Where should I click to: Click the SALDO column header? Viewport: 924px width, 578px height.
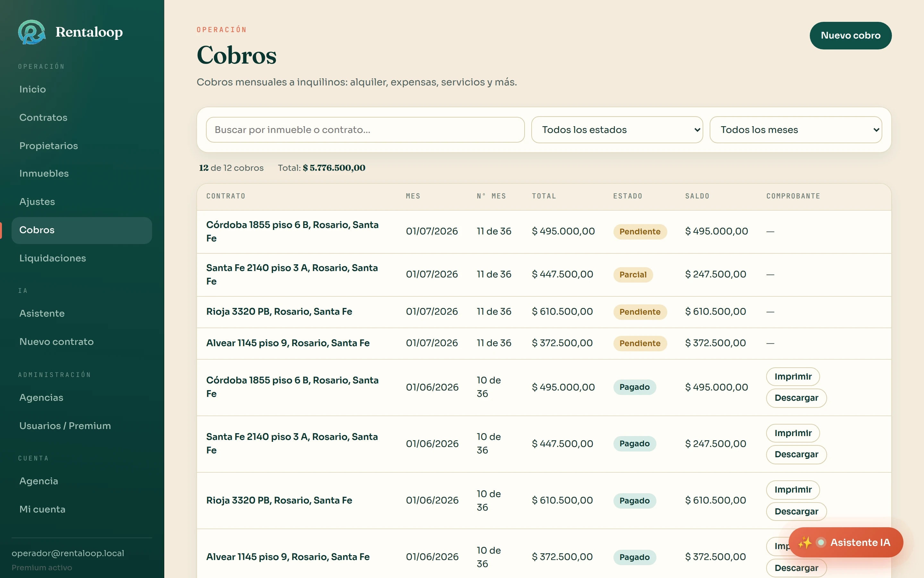click(x=697, y=196)
